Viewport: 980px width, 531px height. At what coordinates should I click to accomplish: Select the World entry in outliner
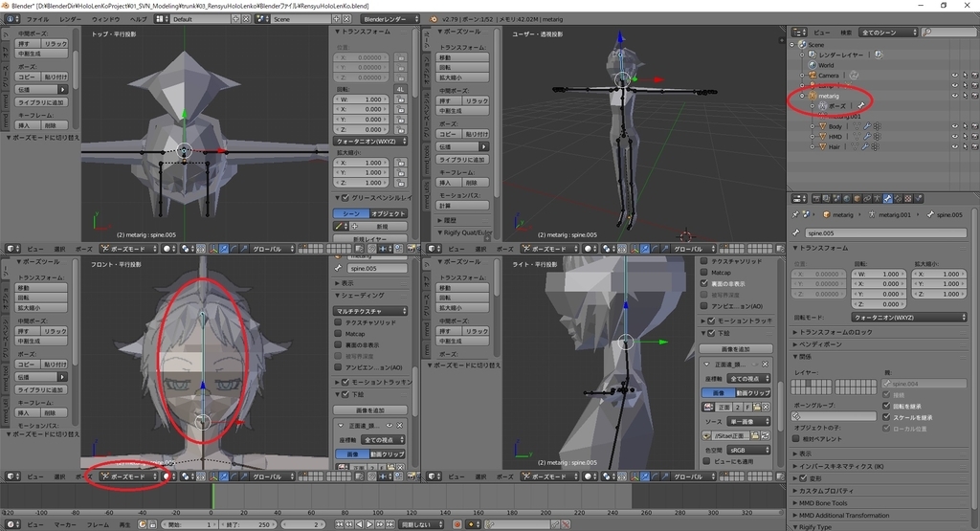tap(826, 65)
